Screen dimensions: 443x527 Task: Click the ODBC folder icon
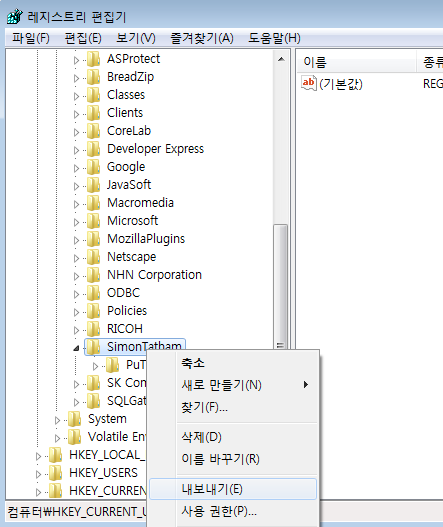93,293
